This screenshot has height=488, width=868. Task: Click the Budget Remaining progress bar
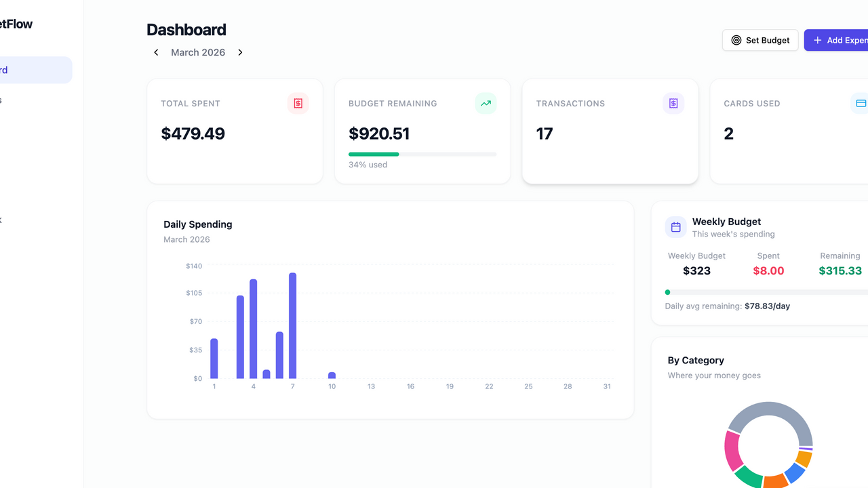pyautogui.click(x=422, y=154)
